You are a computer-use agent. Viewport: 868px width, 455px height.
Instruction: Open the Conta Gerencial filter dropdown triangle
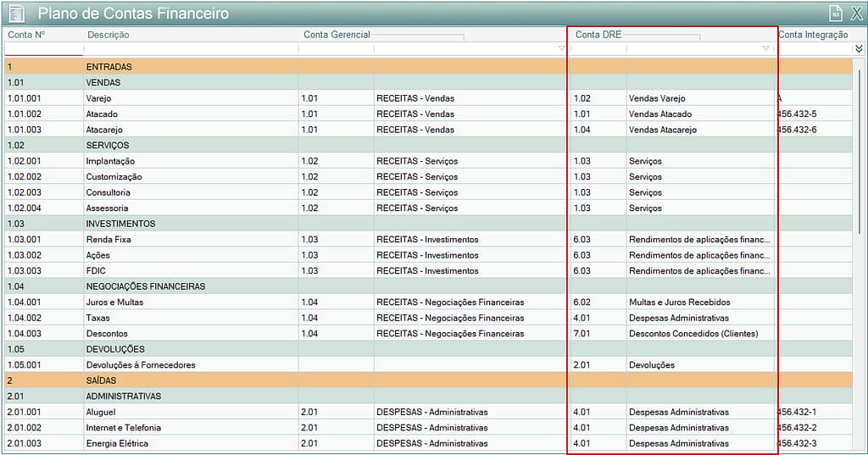[x=561, y=48]
